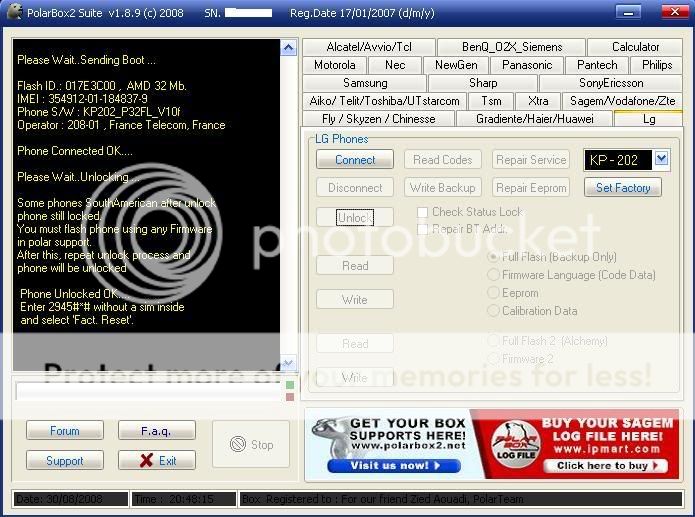Open the polarbox2.net support banner

click(388, 444)
